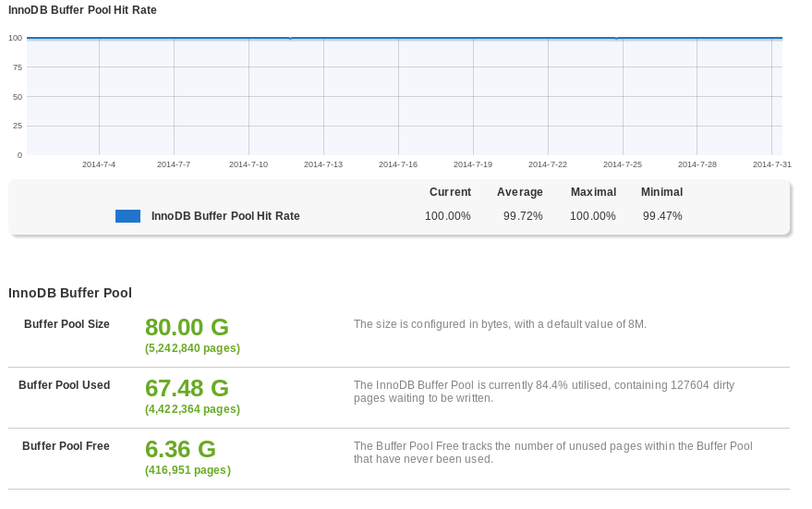Click the x-axis date label 2014-7-25
This screenshot has width=812, height=509.
pyautogui.click(x=623, y=164)
